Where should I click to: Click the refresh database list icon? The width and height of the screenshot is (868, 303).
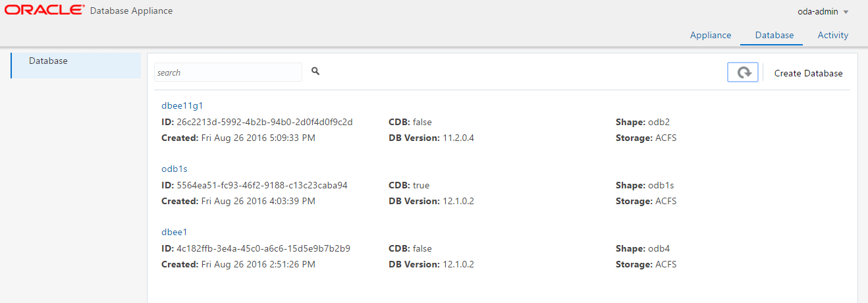coord(743,72)
